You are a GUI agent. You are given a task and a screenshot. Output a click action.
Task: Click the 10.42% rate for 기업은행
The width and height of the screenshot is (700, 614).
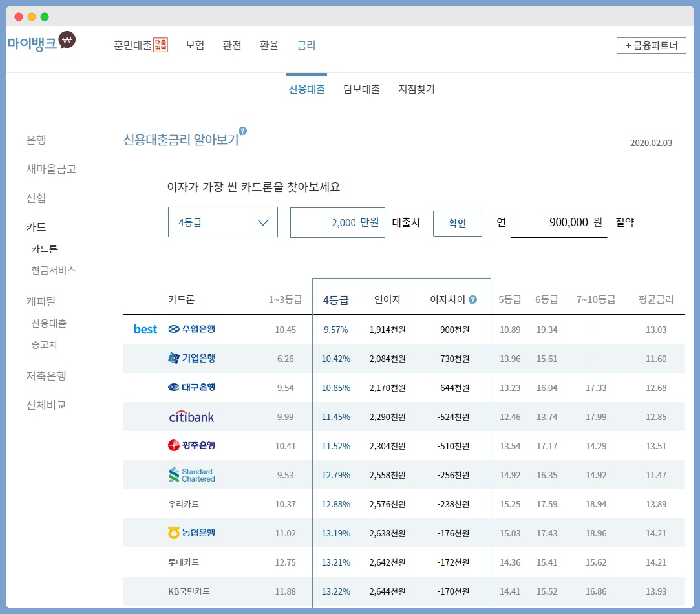coord(335,359)
